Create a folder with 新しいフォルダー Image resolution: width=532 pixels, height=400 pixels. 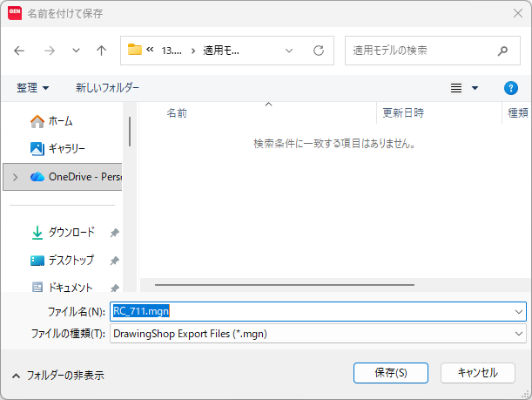click(107, 88)
